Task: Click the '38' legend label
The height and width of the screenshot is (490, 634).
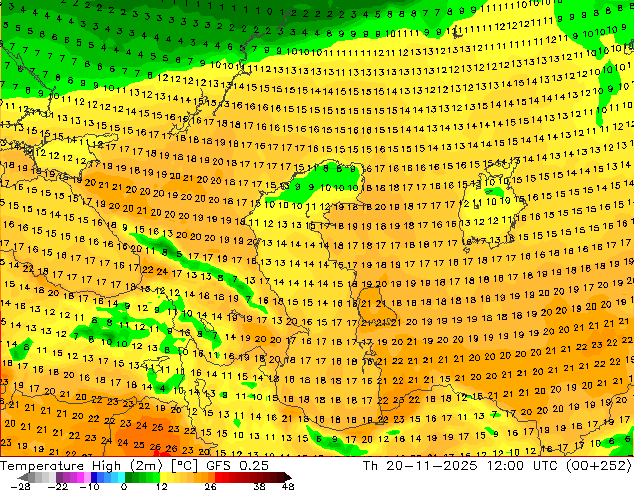Action: pos(260,486)
